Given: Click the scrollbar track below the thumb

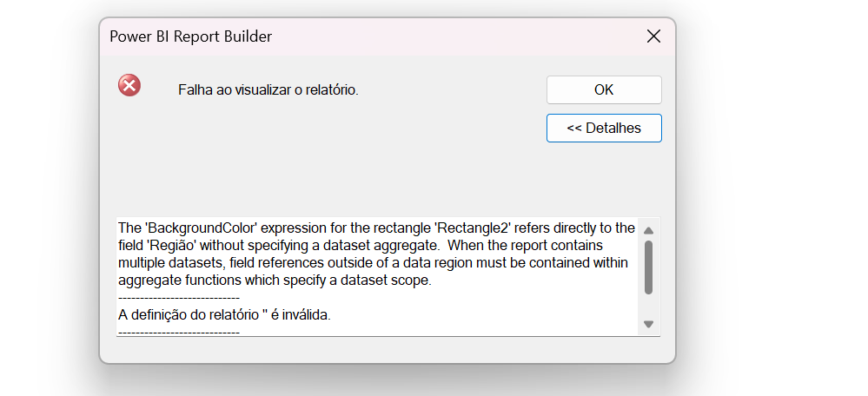Looking at the screenshot, I should click(x=648, y=306).
